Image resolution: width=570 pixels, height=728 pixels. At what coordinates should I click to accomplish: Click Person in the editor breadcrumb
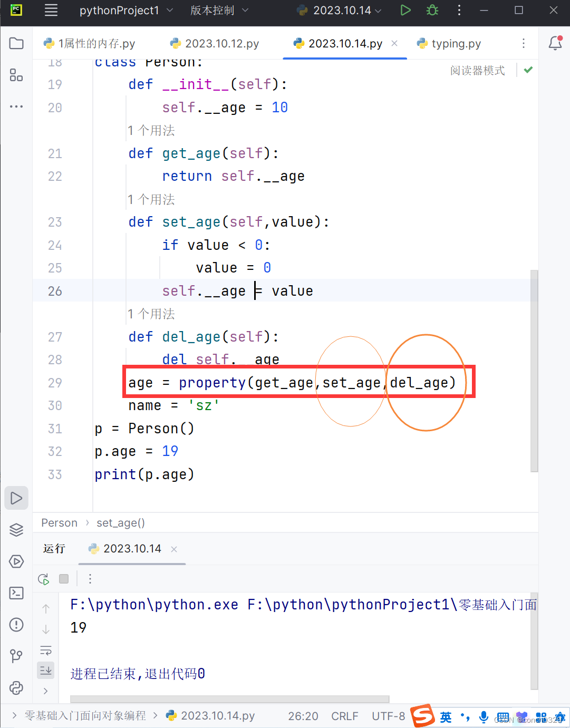[x=59, y=523]
